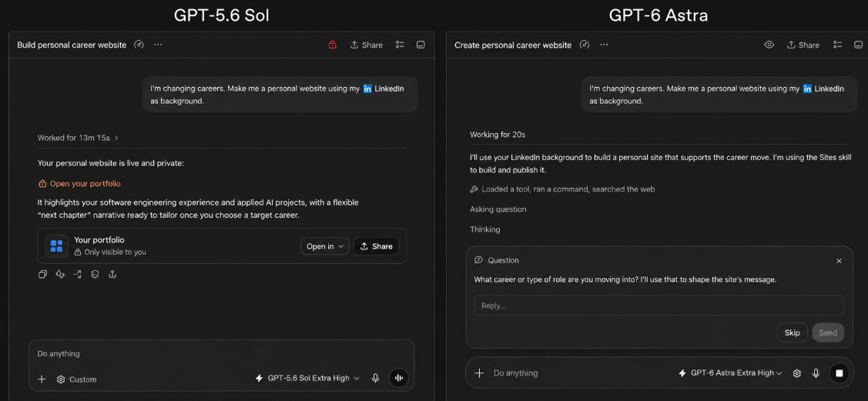The width and height of the screenshot is (868, 401).
Task: Click the arrow export icon under the response
Action: point(78,274)
